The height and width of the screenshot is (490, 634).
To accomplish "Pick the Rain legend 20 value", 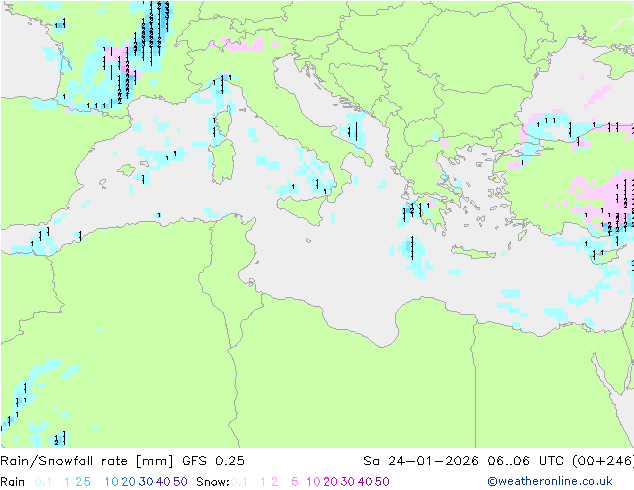I will pos(128,482).
